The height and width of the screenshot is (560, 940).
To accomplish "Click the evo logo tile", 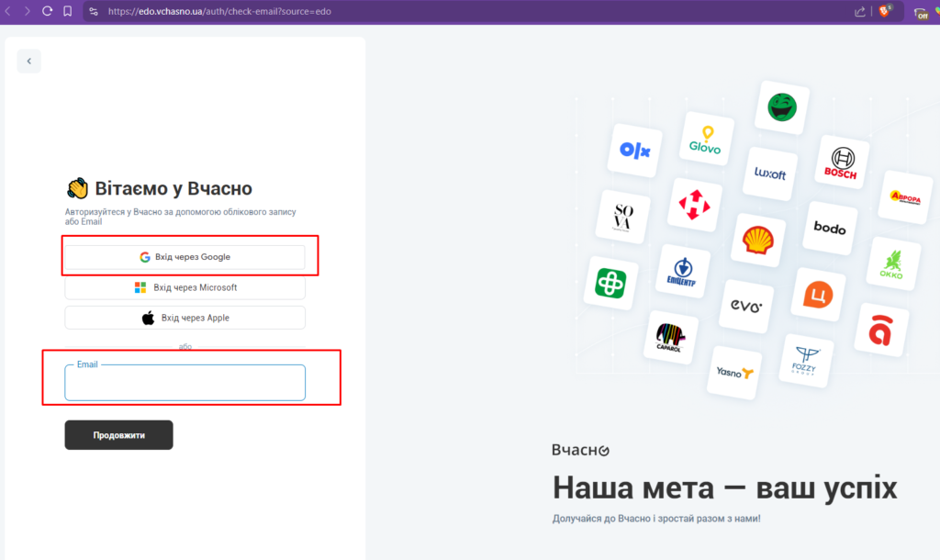I will tap(745, 307).
